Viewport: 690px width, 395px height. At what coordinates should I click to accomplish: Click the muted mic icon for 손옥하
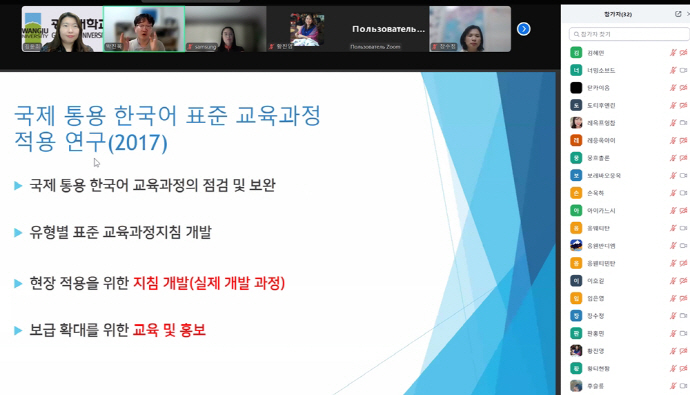pos(673,193)
